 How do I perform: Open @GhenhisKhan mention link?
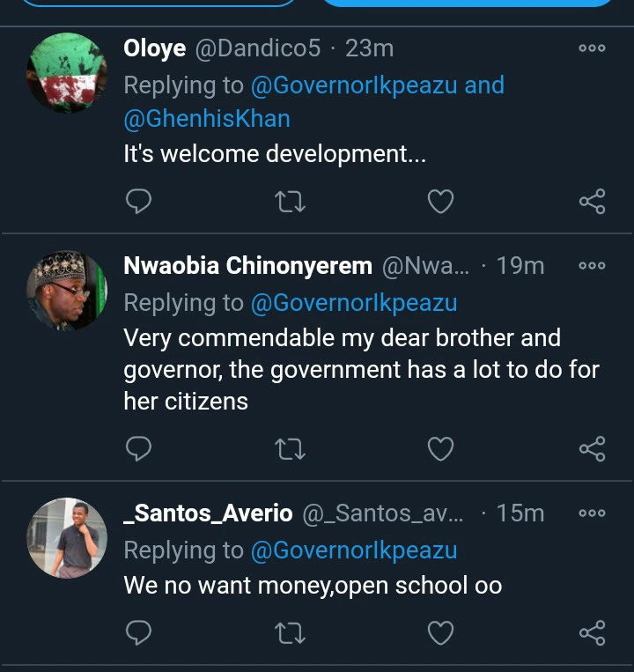coord(207,118)
